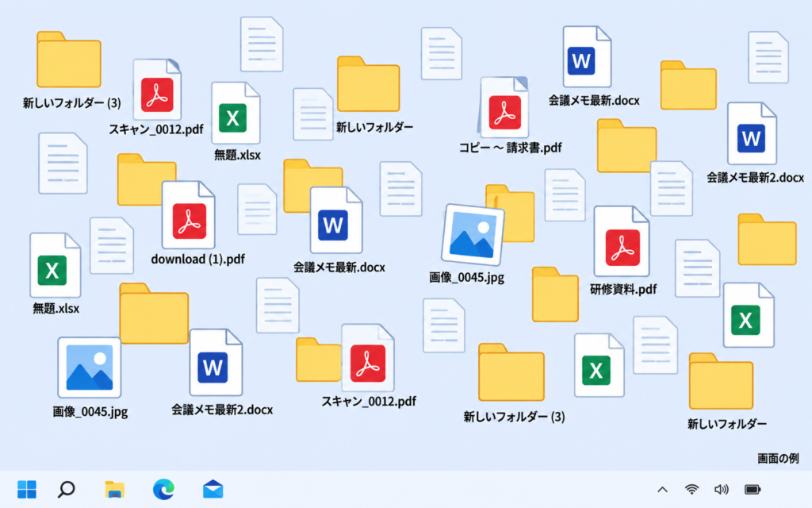The image size is (812, 508).
Task: Select 新しいフォルダー (3) beside unlabeled Excel file
Action: point(511,372)
